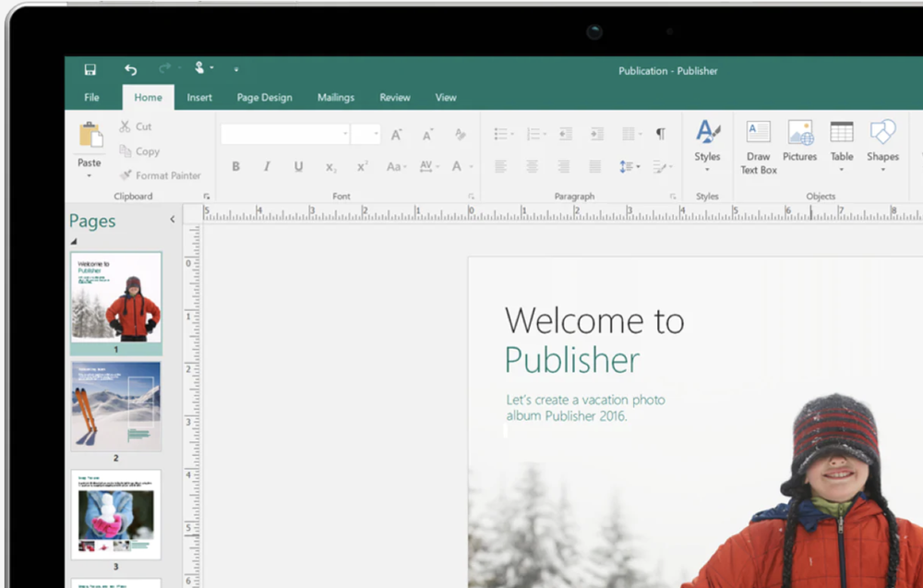Open the File menu
Image resolution: width=923 pixels, height=588 pixels.
point(91,98)
